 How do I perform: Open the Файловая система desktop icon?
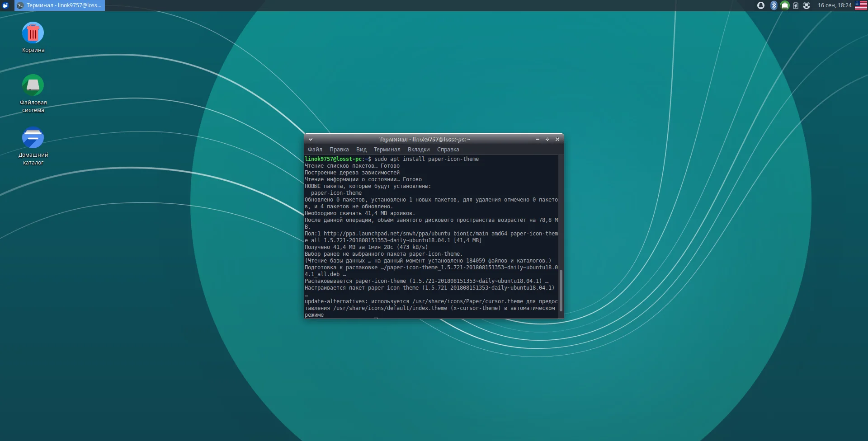(33, 85)
